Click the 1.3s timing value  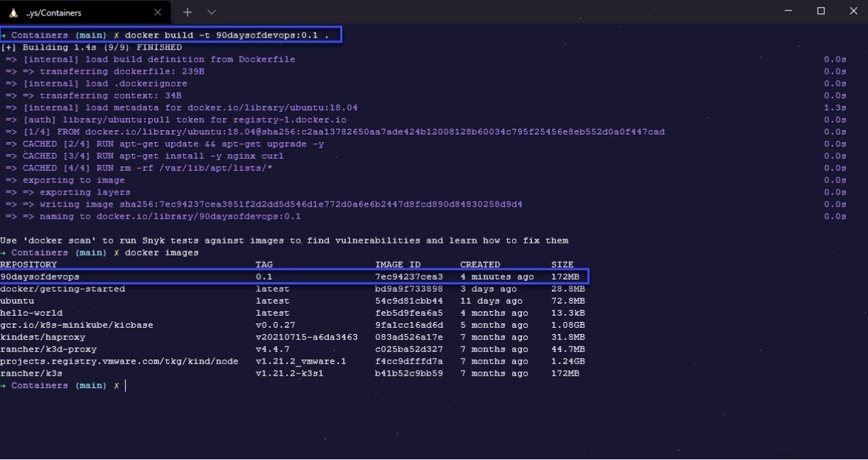coord(835,108)
